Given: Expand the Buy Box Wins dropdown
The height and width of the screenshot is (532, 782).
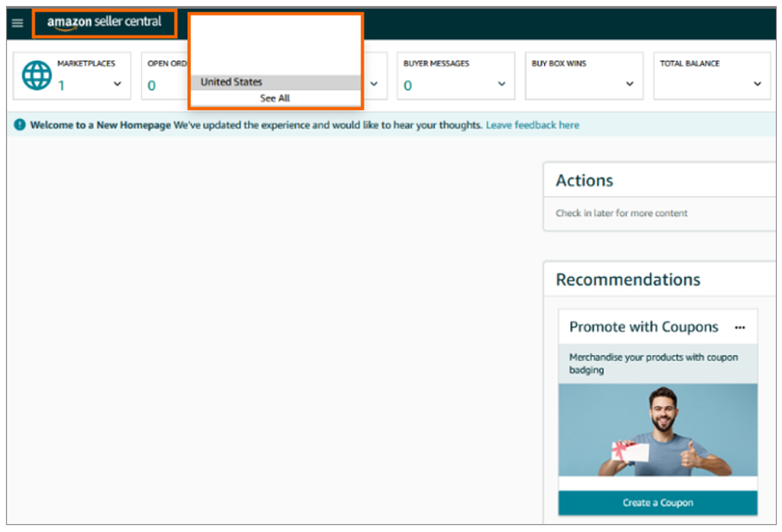Looking at the screenshot, I should point(629,84).
